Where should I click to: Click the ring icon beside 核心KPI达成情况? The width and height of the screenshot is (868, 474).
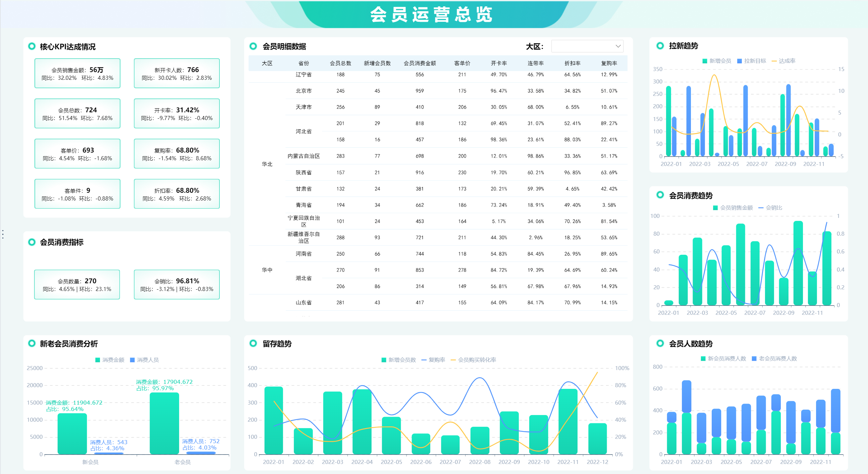pyautogui.click(x=32, y=46)
